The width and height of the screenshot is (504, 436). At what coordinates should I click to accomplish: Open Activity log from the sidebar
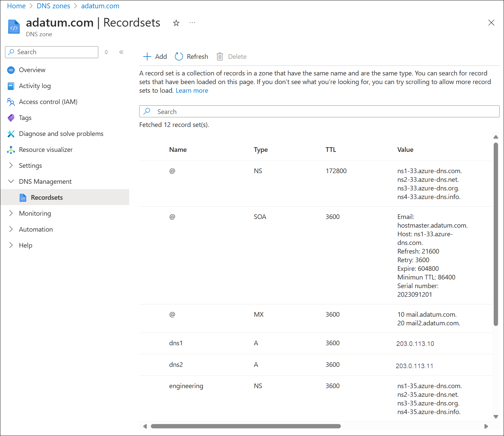tap(35, 86)
